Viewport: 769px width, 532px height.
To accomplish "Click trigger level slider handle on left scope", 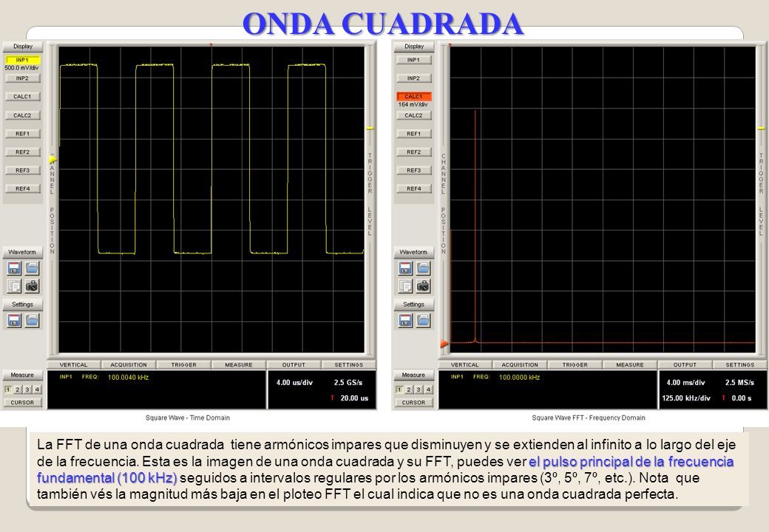I will [370, 129].
